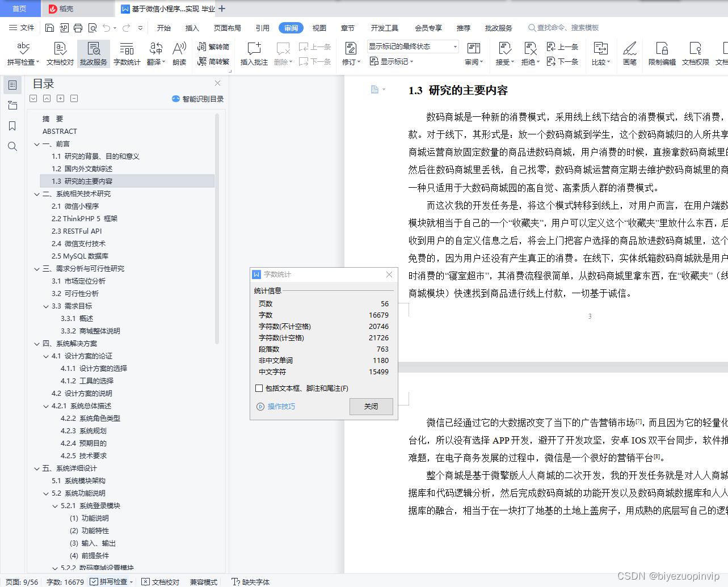Add a new document tab with plus
728x587 pixels.
point(222,9)
